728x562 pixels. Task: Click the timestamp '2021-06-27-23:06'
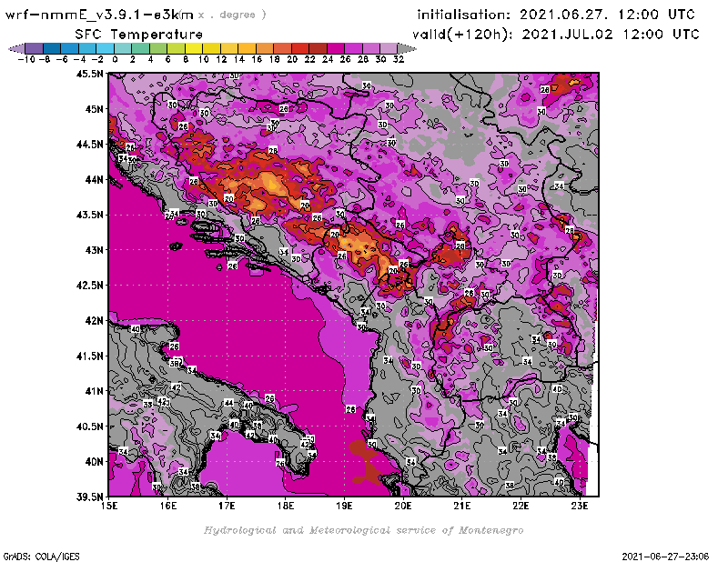point(665,557)
